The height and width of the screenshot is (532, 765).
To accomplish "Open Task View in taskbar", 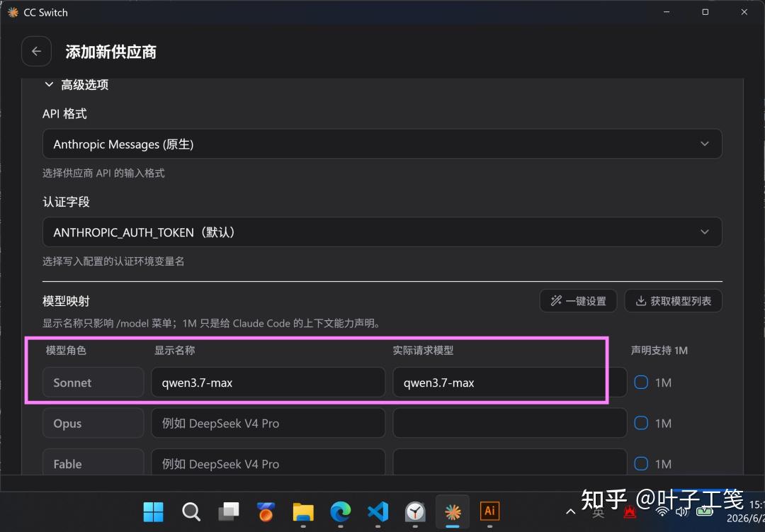I will coord(228,511).
